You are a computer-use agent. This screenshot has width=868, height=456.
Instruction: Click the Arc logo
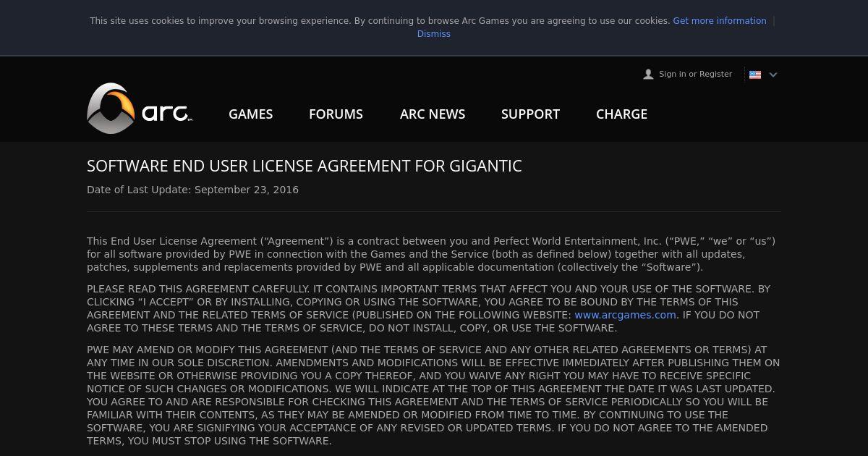[140, 109]
